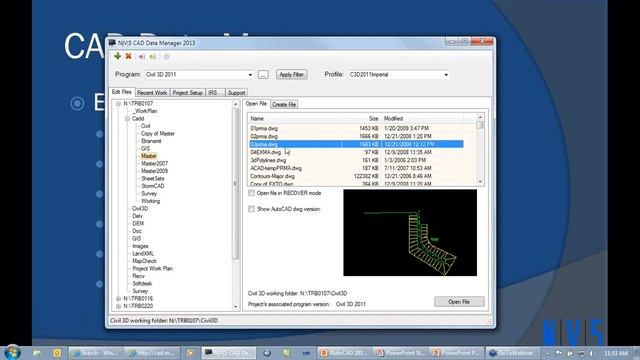The width and height of the screenshot is (640, 360).
Task: Sort file list by Modified column header
Action: pos(422,118)
